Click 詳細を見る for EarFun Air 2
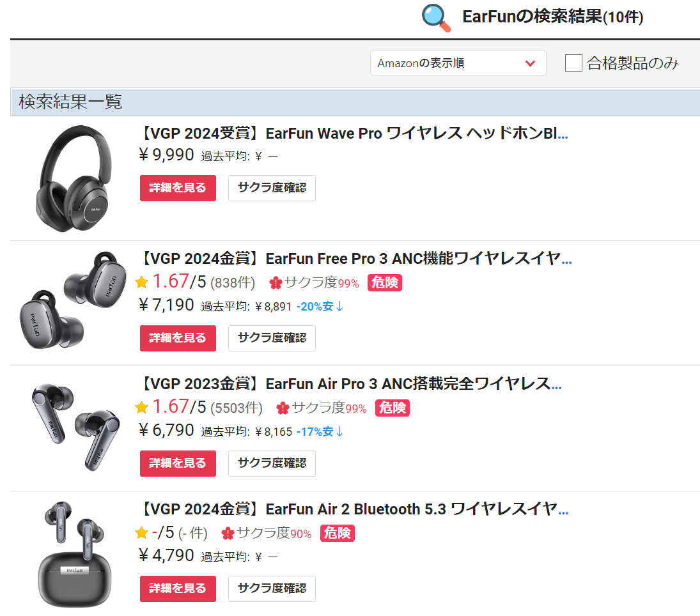 tap(178, 589)
